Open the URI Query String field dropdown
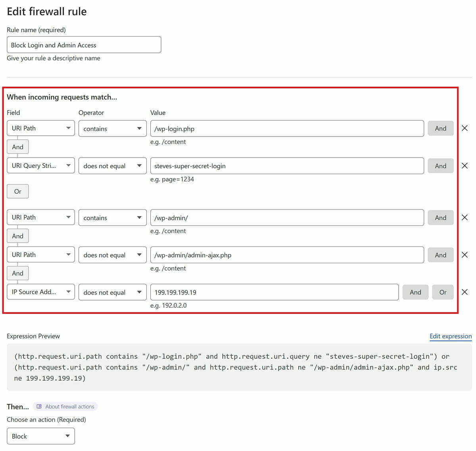476x451 pixels. [41, 166]
